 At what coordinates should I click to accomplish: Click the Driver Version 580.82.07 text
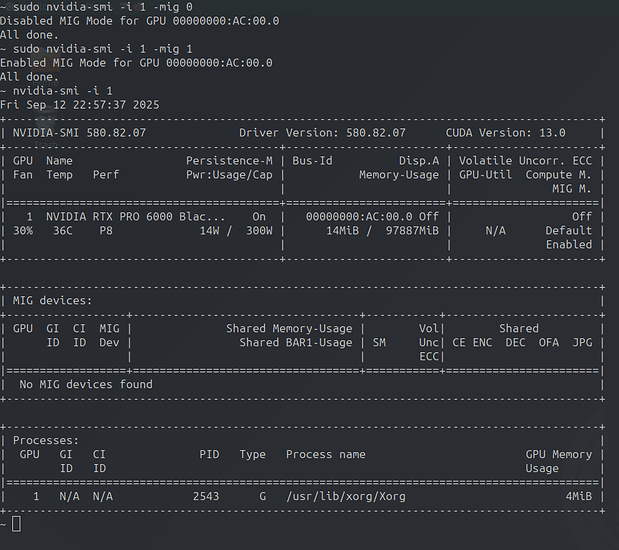pos(322,132)
